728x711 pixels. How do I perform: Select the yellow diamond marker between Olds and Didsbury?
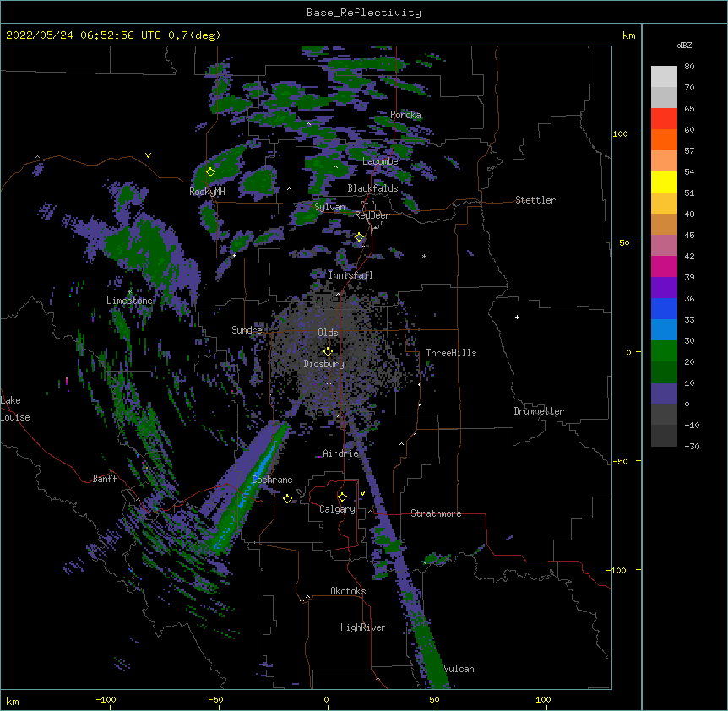tap(328, 352)
